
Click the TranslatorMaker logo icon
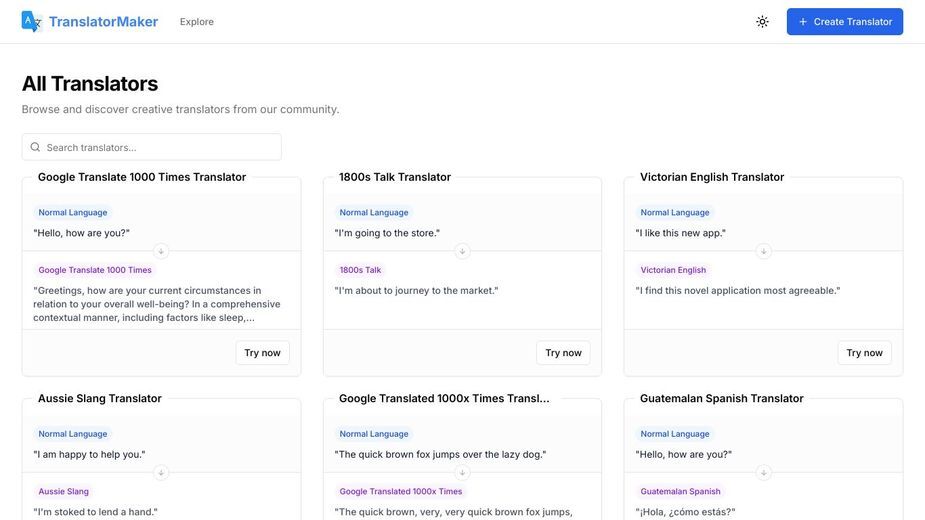tap(31, 21)
